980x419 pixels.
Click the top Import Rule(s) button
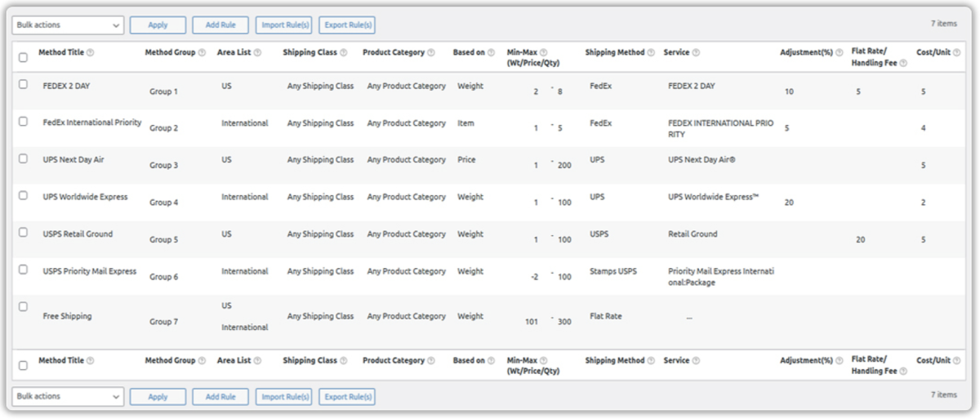283,25
